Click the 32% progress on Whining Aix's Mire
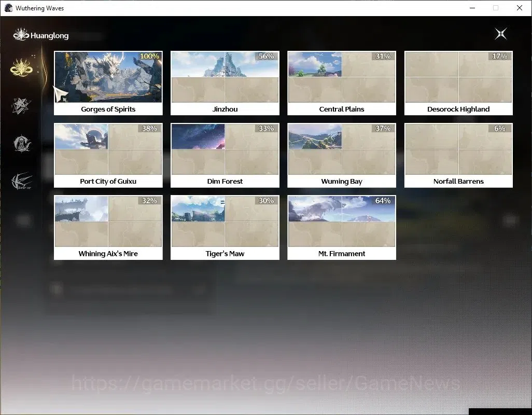 [150, 201]
